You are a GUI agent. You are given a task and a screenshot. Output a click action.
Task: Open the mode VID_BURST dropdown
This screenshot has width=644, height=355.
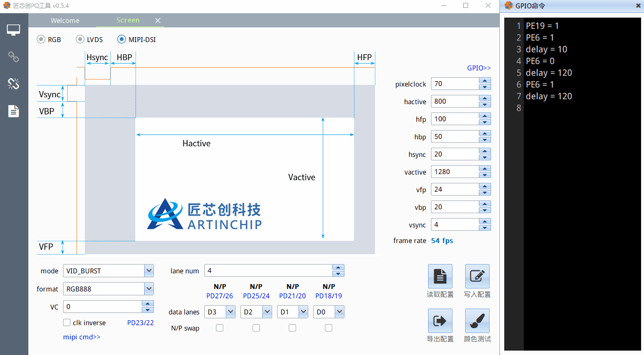149,271
